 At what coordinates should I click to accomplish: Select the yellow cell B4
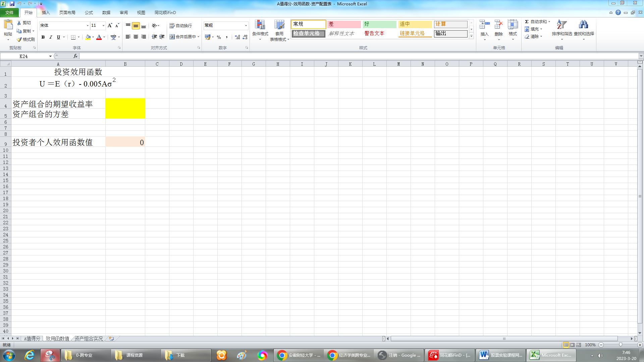125,104
